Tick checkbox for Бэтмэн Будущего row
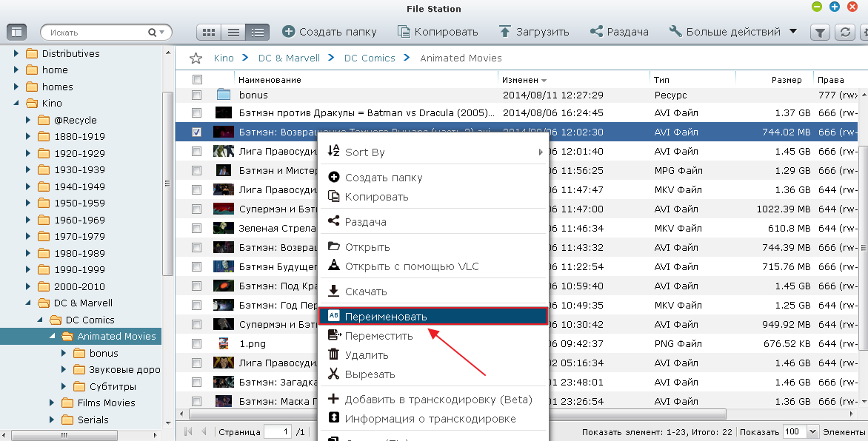 [196, 266]
